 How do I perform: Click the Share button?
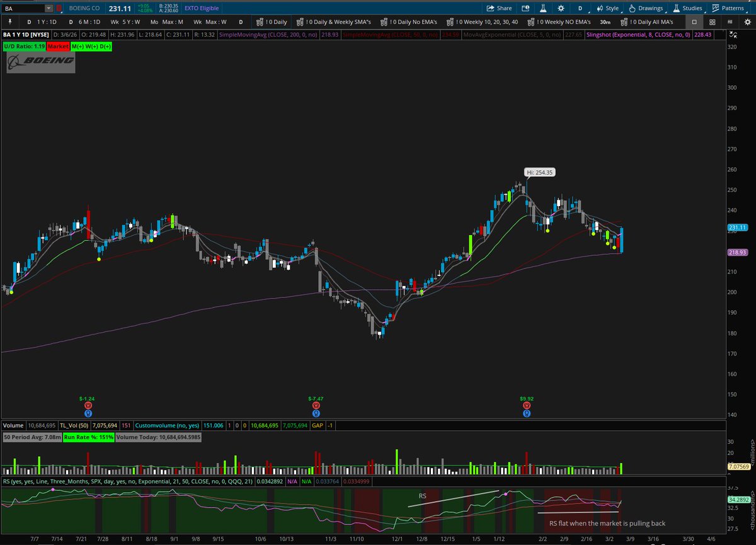coord(500,8)
